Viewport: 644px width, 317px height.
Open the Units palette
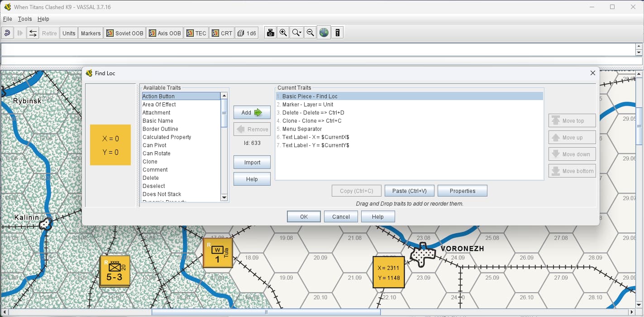coord(69,33)
